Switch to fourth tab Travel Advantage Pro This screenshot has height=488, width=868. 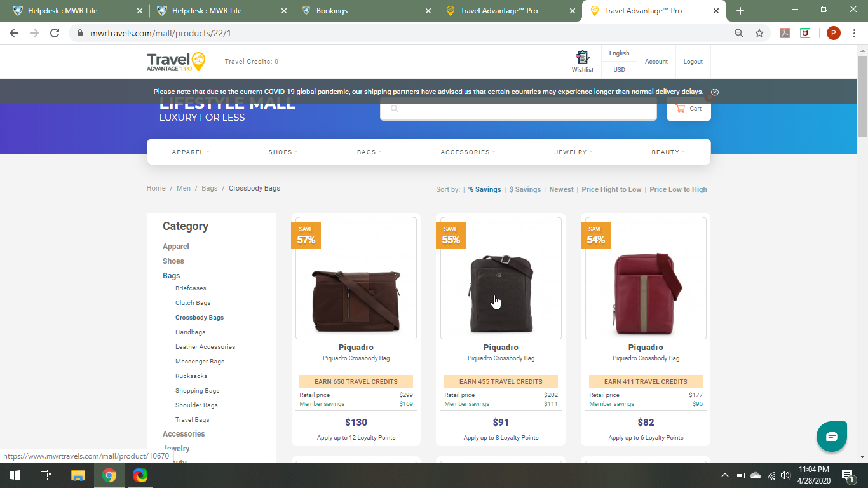(509, 11)
